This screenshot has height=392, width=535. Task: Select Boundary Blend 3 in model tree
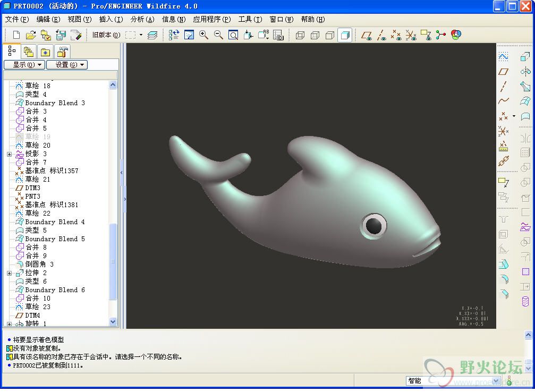pos(55,103)
